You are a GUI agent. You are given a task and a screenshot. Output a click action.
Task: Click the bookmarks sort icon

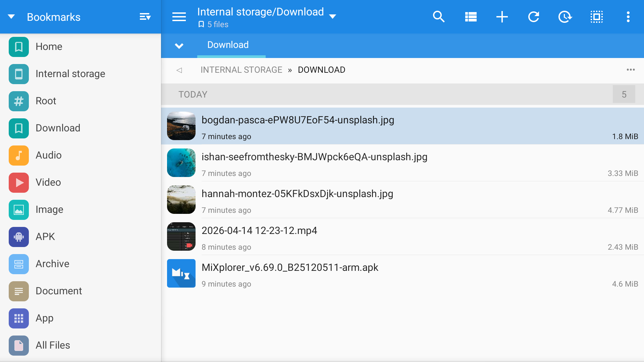[145, 17]
